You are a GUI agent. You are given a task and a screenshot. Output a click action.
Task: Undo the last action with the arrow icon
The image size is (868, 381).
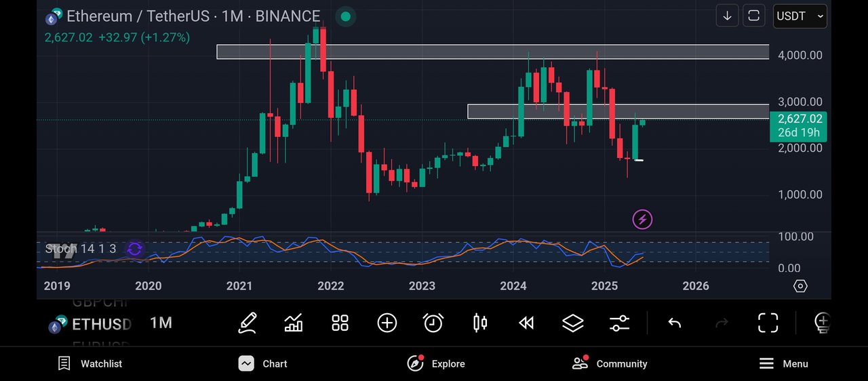pos(675,323)
